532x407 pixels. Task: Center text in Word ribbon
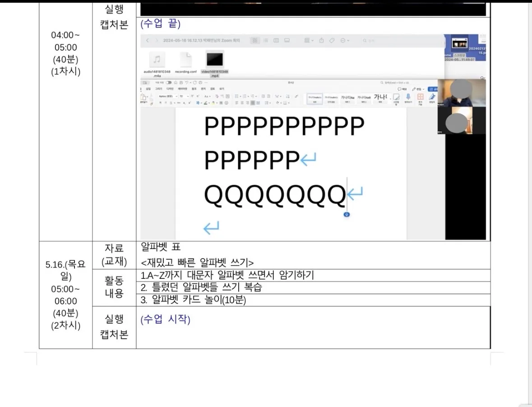[242, 103]
